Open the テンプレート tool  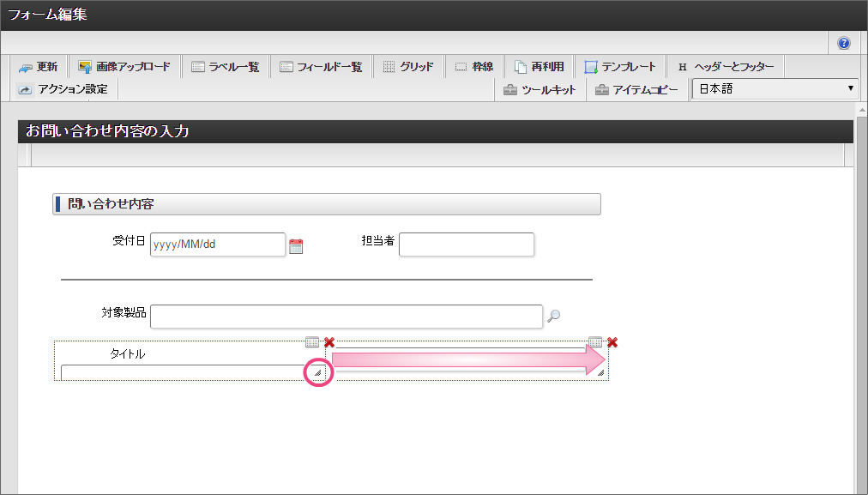(x=620, y=67)
